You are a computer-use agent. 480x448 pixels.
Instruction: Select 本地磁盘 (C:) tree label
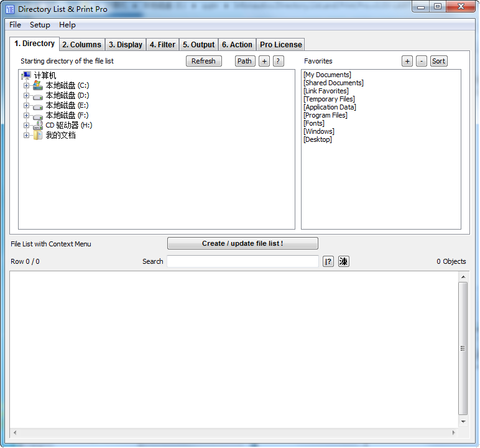(67, 85)
